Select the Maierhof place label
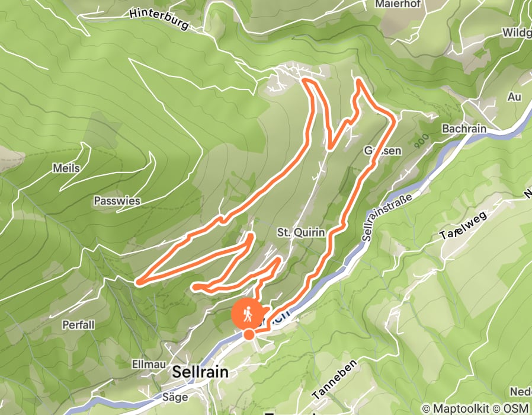Image resolution: width=532 pixels, height=415 pixels. pyautogui.click(x=398, y=4)
